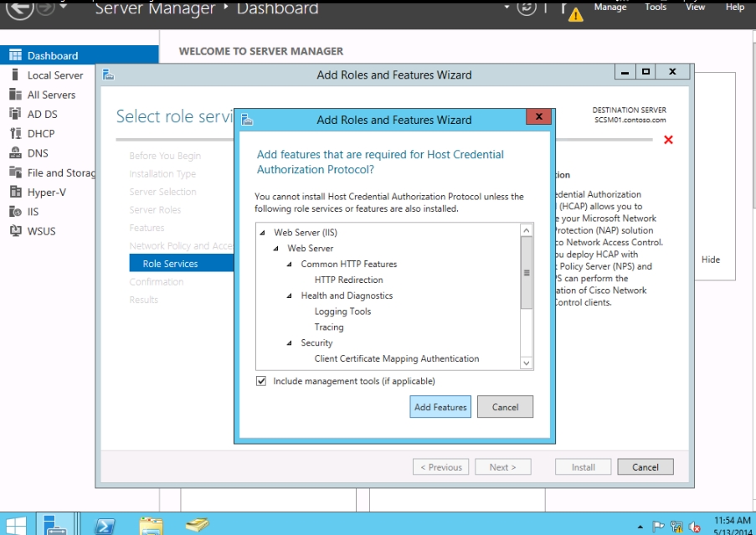Click the HTTP Redirection feature
756x535 pixels.
pyautogui.click(x=348, y=280)
